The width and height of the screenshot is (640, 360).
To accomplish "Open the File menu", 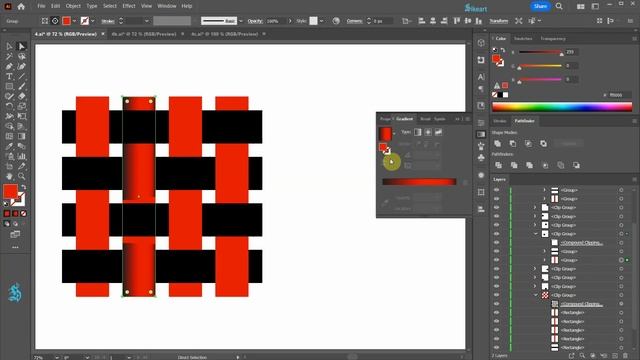I will tap(41, 6).
